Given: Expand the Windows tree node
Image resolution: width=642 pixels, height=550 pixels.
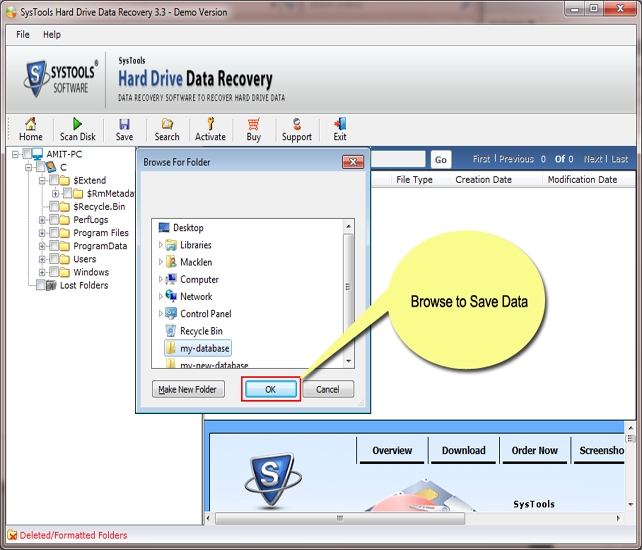Looking at the screenshot, I should (42, 272).
